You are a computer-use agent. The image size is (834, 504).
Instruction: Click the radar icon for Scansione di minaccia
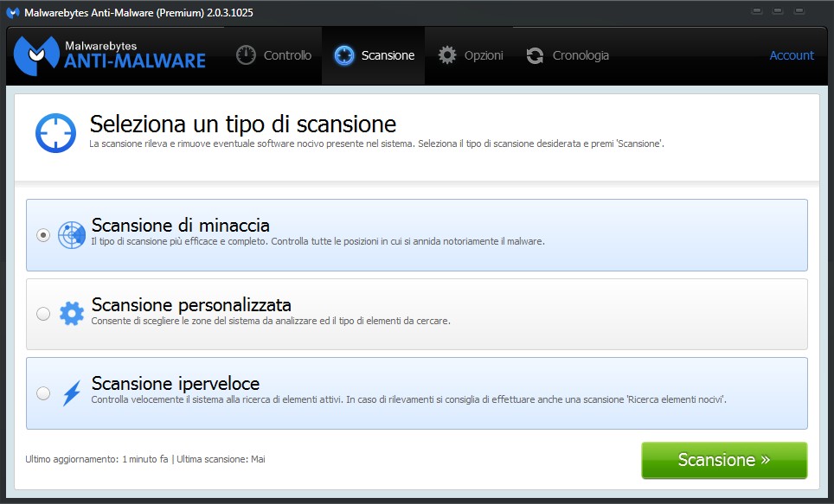click(72, 235)
